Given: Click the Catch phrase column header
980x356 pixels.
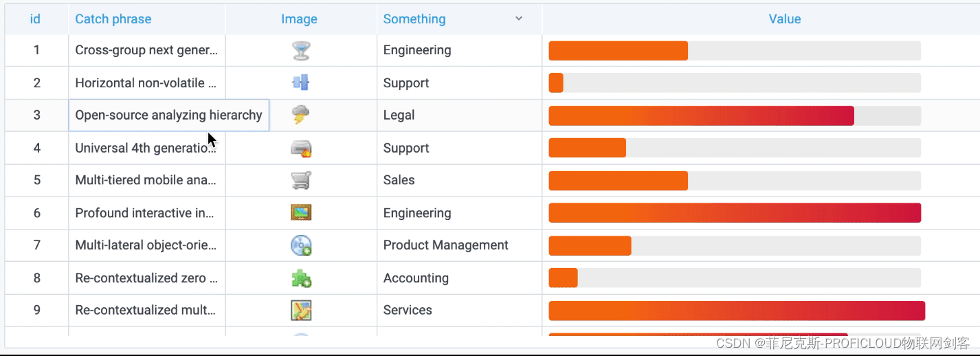Looking at the screenshot, I should coord(113,19).
